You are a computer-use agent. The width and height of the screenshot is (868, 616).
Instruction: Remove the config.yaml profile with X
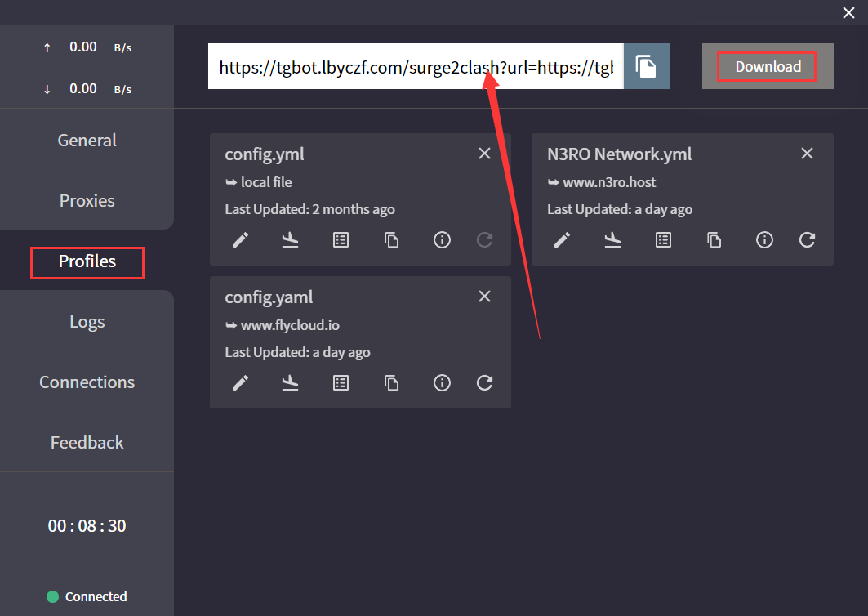coord(484,297)
